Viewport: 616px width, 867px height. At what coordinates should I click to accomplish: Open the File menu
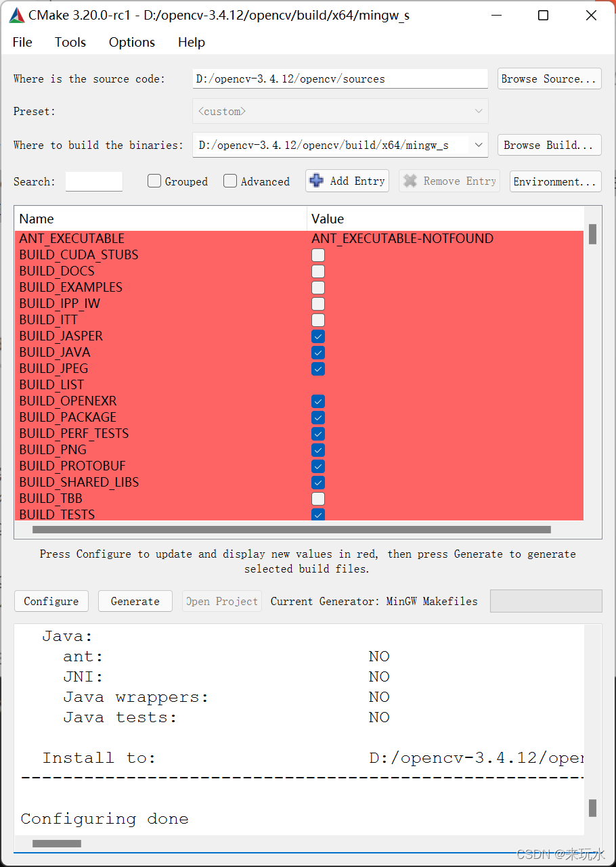click(22, 42)
